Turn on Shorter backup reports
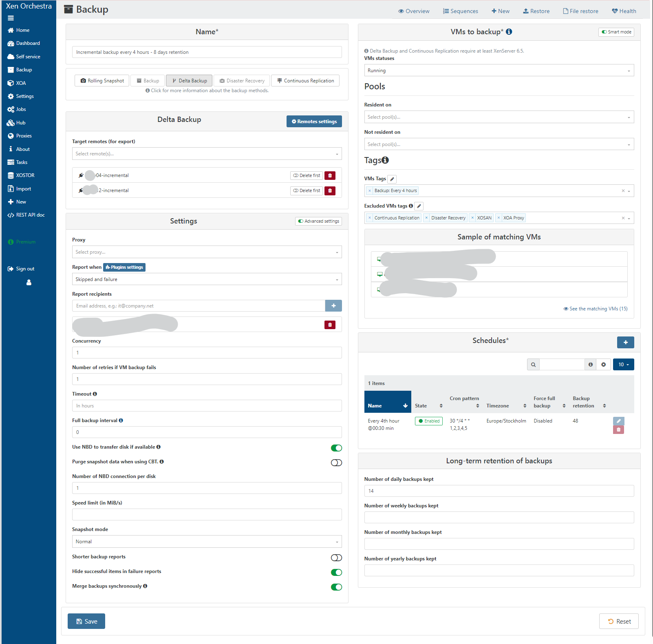 pyautogui.click(x=336, y=558)
